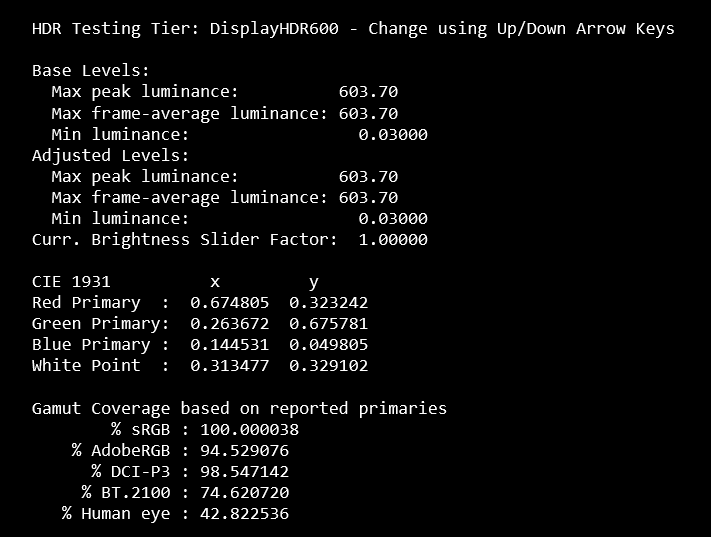Click the CIE 1931 header

click(71, 282)
